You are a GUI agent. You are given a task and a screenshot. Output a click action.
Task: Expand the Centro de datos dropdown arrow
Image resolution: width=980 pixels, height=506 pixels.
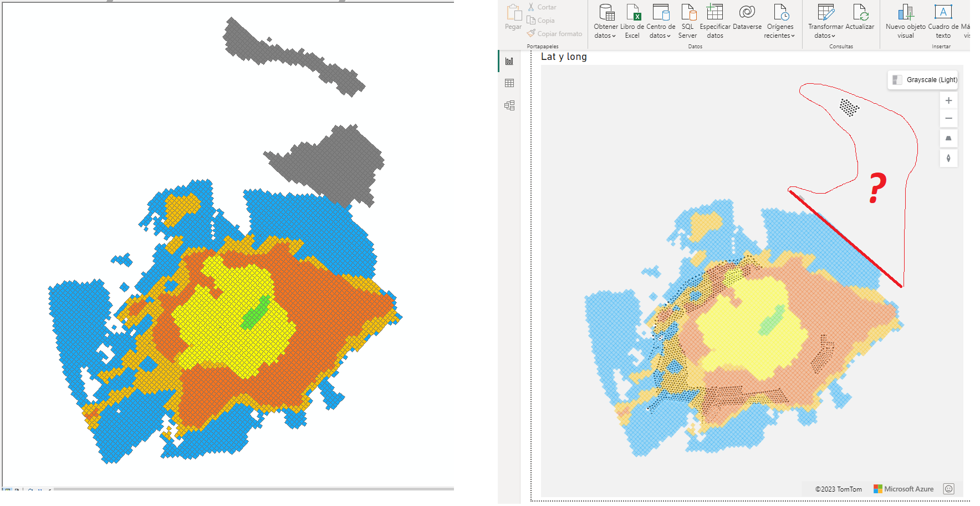point(668,36)
